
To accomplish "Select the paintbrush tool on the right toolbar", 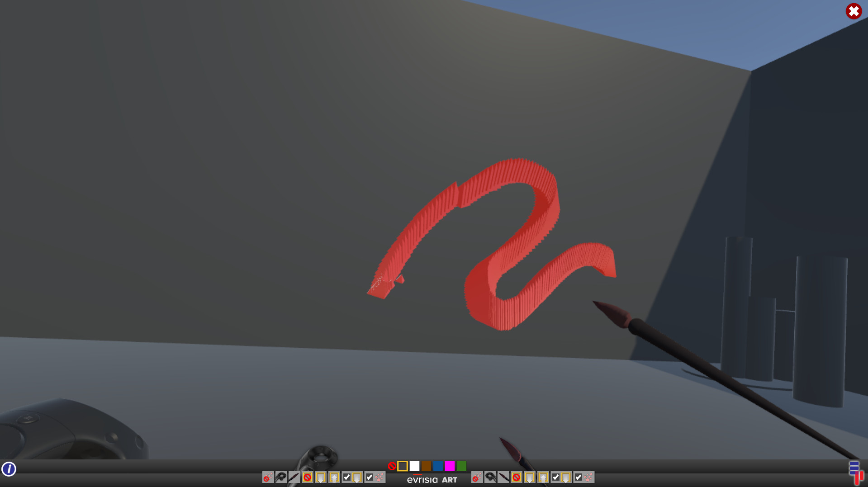I will click(503, 478).
